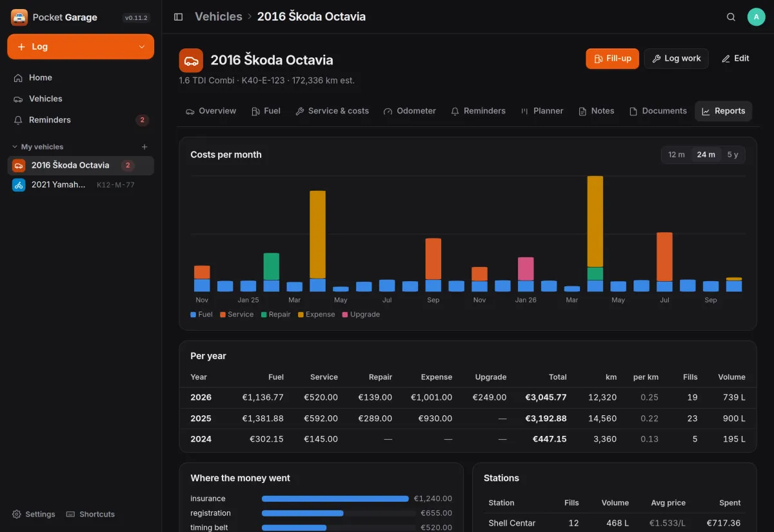The height and width of the screenshot is (532, 774).
Task: Click the Vehicles breadcrumb link
Action: pos(219,17)
